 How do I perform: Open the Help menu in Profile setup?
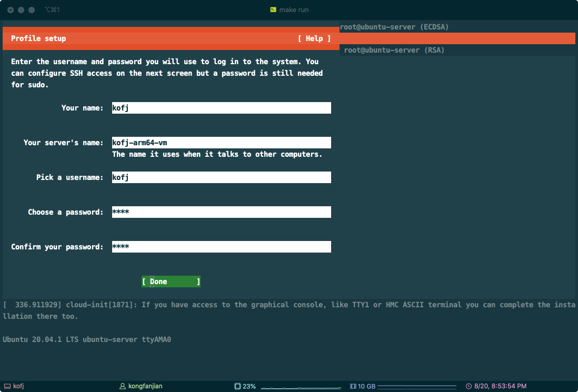[314, 38]
